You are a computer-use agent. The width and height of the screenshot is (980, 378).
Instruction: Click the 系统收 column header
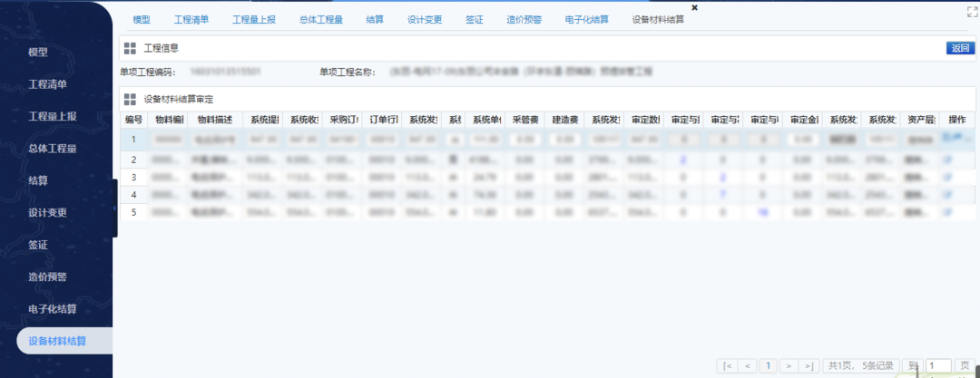tap(302, 120)
